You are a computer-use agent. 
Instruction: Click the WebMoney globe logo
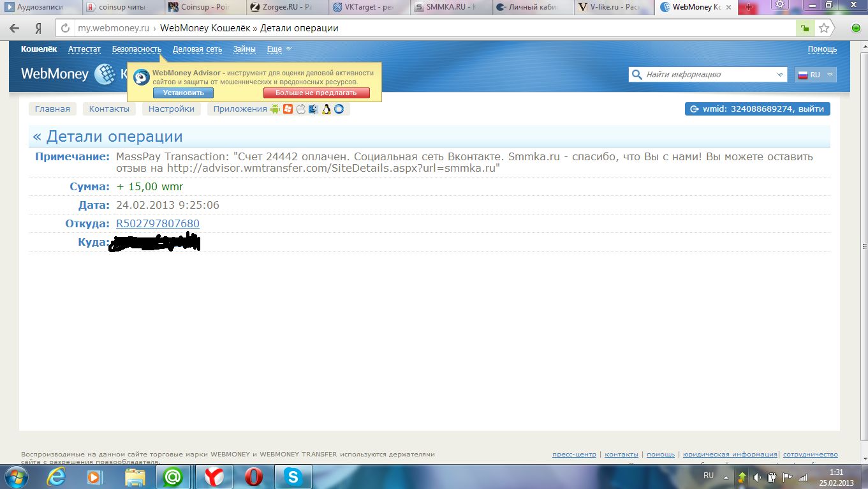pos(105,74)
